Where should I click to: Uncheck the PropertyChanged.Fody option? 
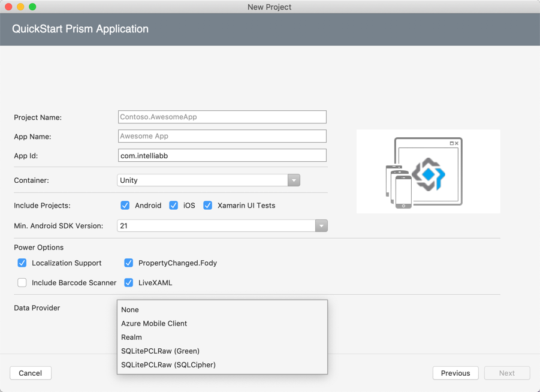click(x=129, y=263)
